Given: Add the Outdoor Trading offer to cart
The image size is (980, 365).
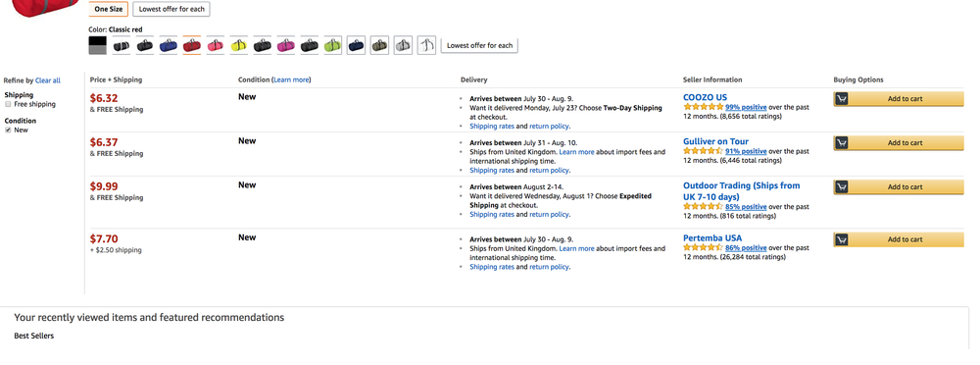Looking at the screenshot, I should (x=898, y=187).
